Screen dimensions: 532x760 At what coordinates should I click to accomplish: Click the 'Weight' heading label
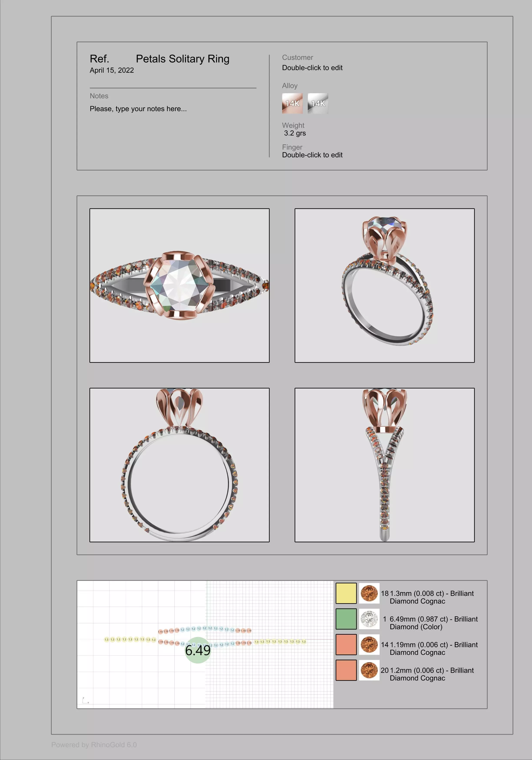pos(293,126)
